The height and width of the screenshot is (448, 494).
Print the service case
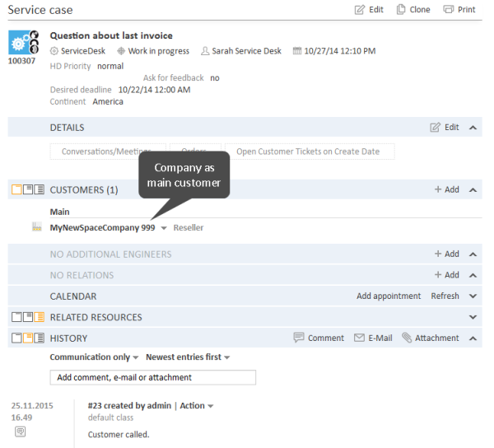tap(459, 10)
